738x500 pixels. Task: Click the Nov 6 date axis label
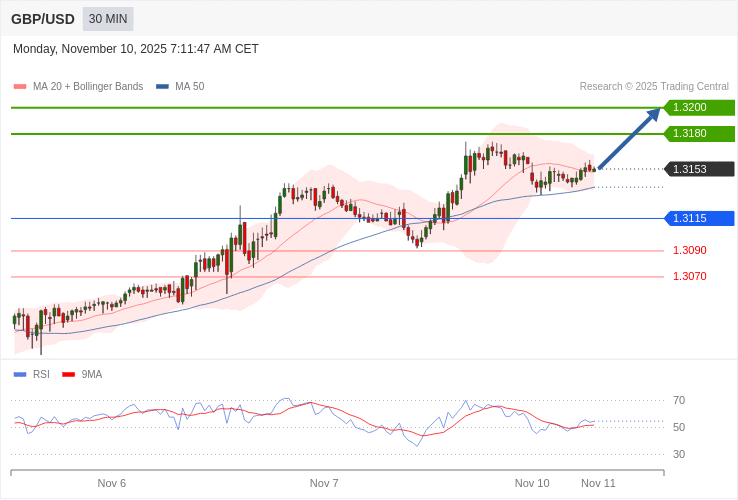112,484
